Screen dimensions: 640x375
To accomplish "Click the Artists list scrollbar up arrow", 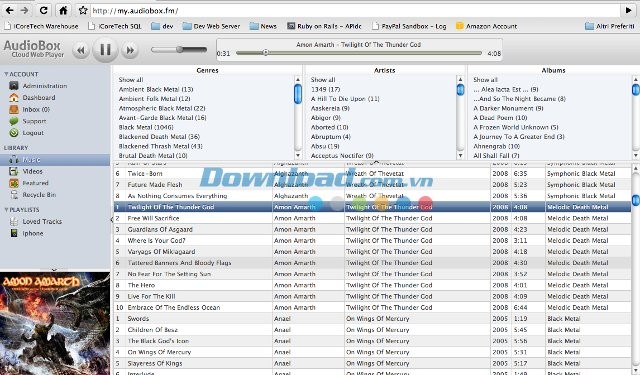I will pos(460,80).
